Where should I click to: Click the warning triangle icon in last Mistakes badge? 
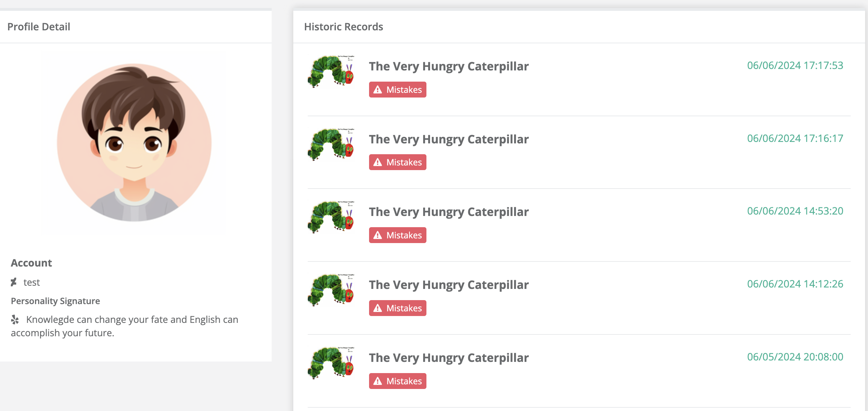(378, 381)
